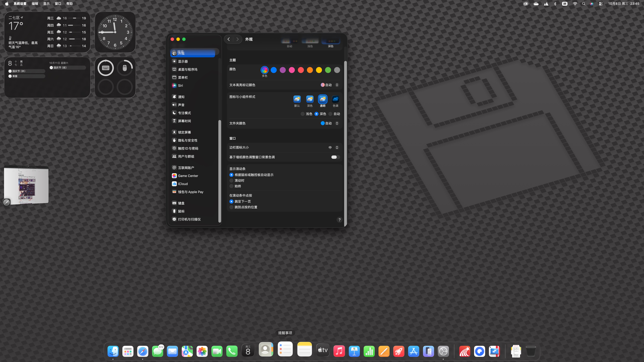Choose Light (浅色) icon style radio button
Viewport: 644px width, 362px height.
coord(303,114)
